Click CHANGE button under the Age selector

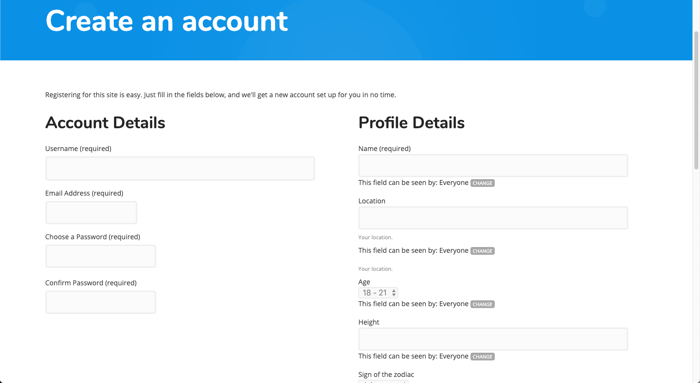(483, 304)
